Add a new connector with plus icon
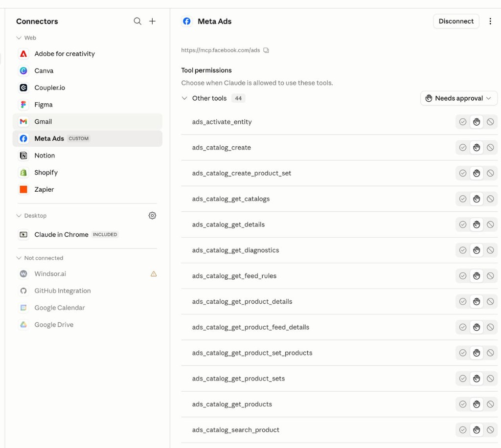The width and height of the screenshot is (501, 448). pyautogui.click(x=153, y=21)
